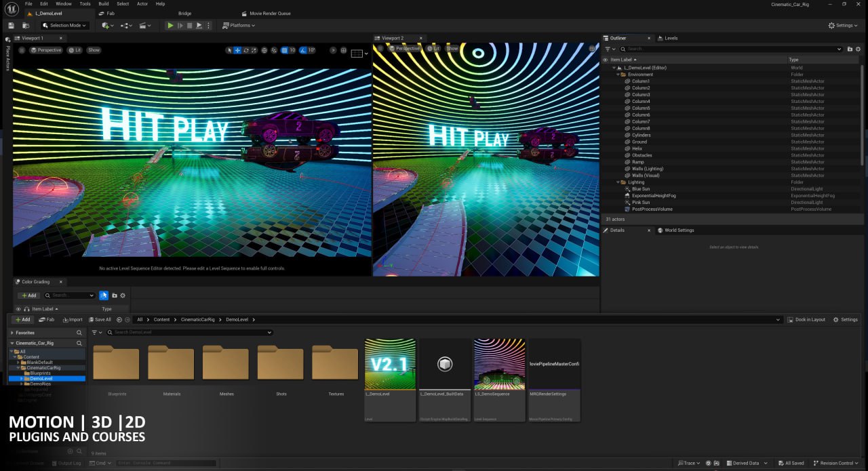Screen dimensions: 868x471
Task: Activate the Translate move gizmo in Viewport 1
Action: 237,50
